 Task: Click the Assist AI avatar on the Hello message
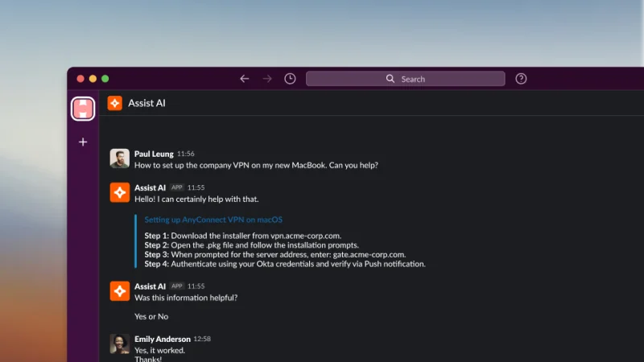[x=119, y=192]
